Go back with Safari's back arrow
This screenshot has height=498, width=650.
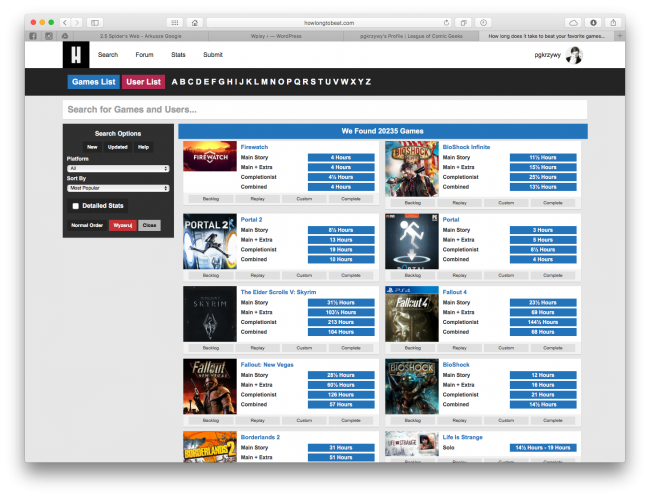click(x=65, y=22)
